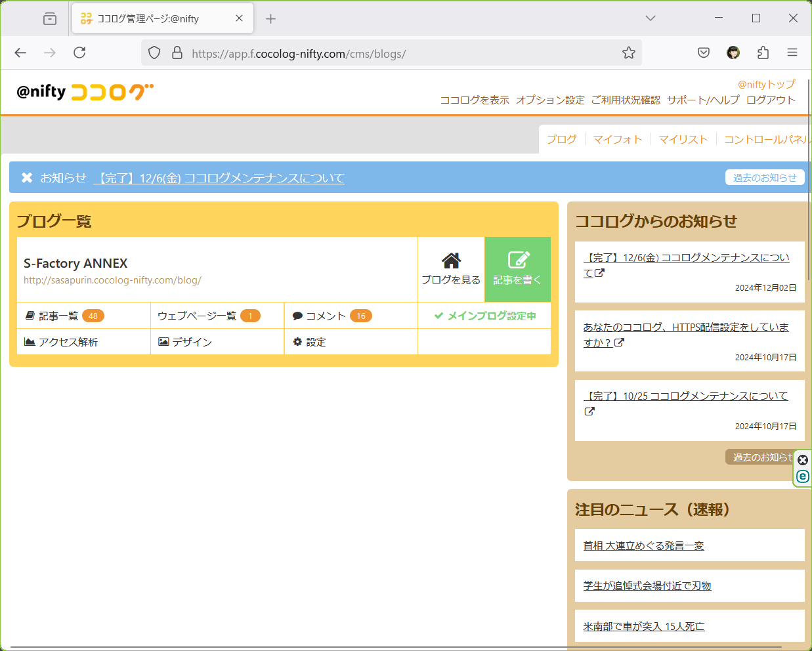
Task: Maximize the Firefox window
Action: (x=756, y=18)
